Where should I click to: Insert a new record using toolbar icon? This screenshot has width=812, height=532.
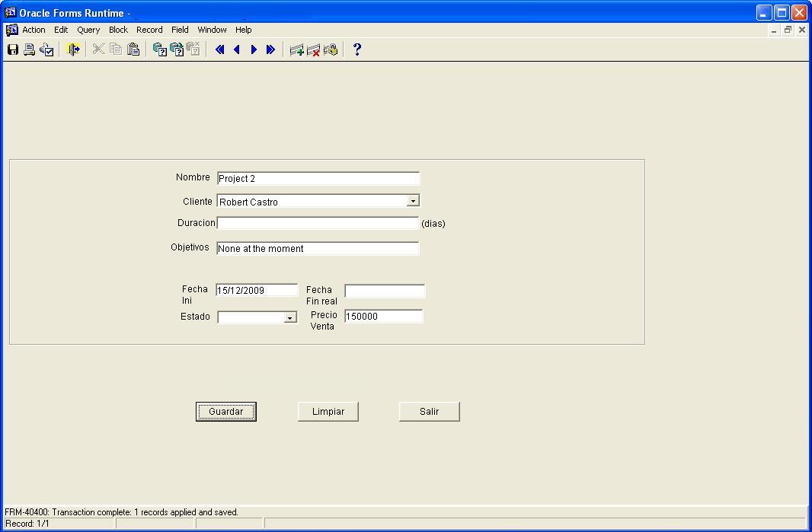296,49
